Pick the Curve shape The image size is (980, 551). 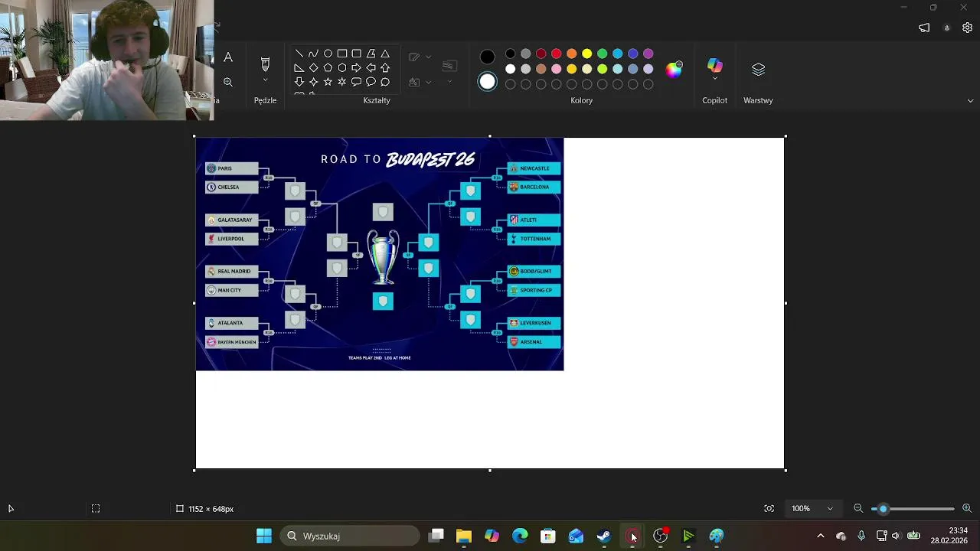[x=313, y=54]
